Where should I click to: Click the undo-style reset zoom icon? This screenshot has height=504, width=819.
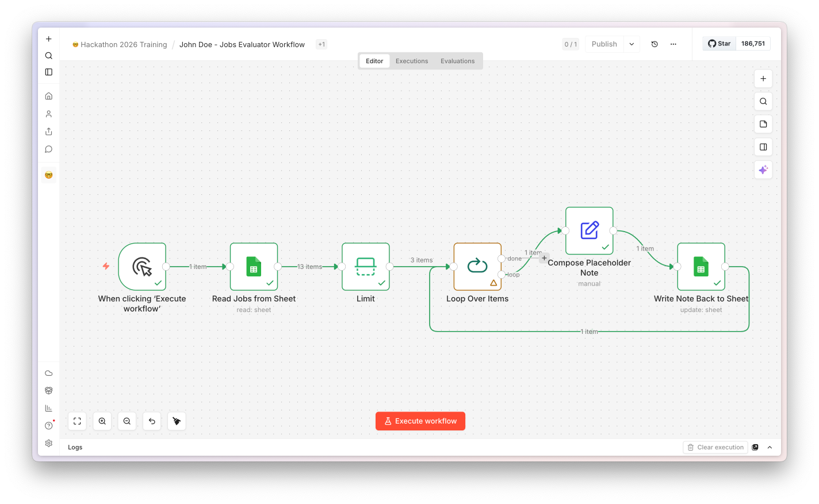152,421
